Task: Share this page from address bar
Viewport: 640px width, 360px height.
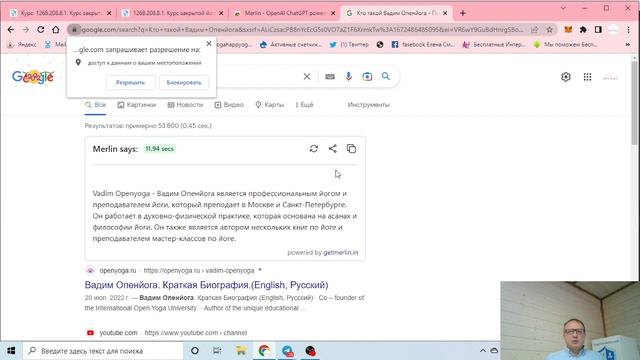Action: click(x=534, y=29)
